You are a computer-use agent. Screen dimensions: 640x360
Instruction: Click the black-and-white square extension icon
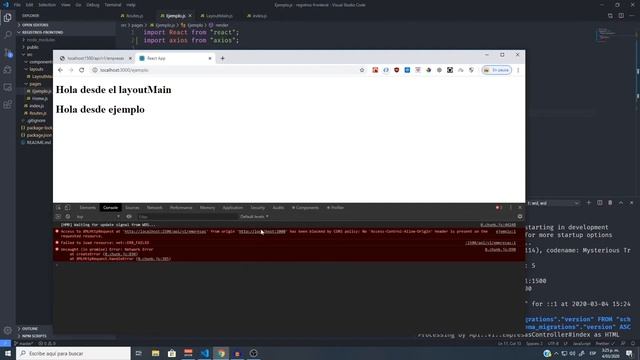pyautogui.click(x=450, y=70)
